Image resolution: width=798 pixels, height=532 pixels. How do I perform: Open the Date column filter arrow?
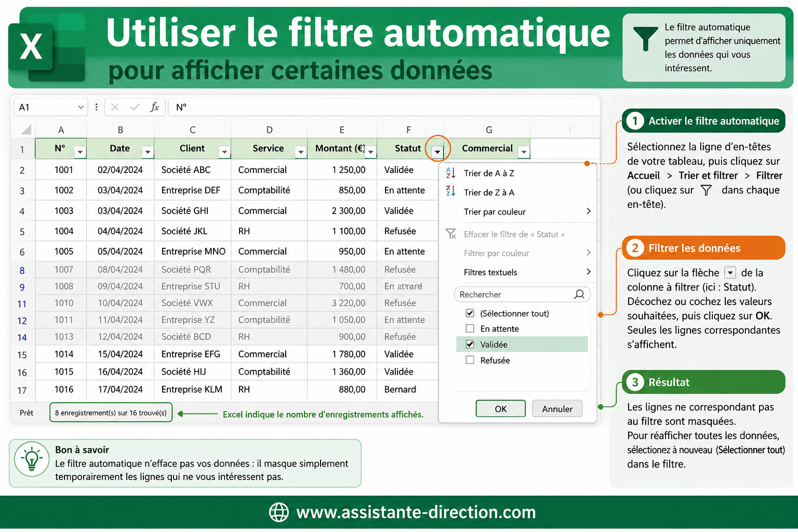tap(148, 152)
